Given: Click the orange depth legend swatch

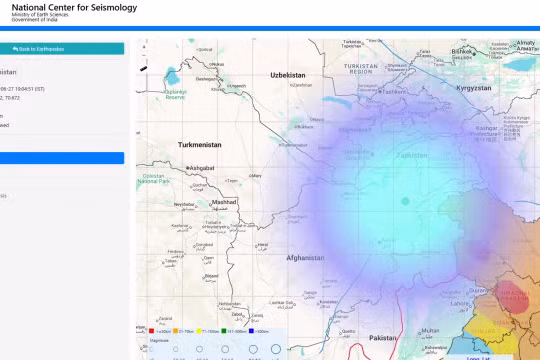Looking at the screenshot, I should [x=175, y=331].
